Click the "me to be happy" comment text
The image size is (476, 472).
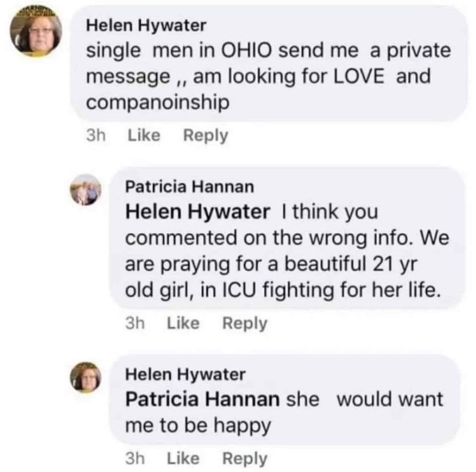pos(198,425)
